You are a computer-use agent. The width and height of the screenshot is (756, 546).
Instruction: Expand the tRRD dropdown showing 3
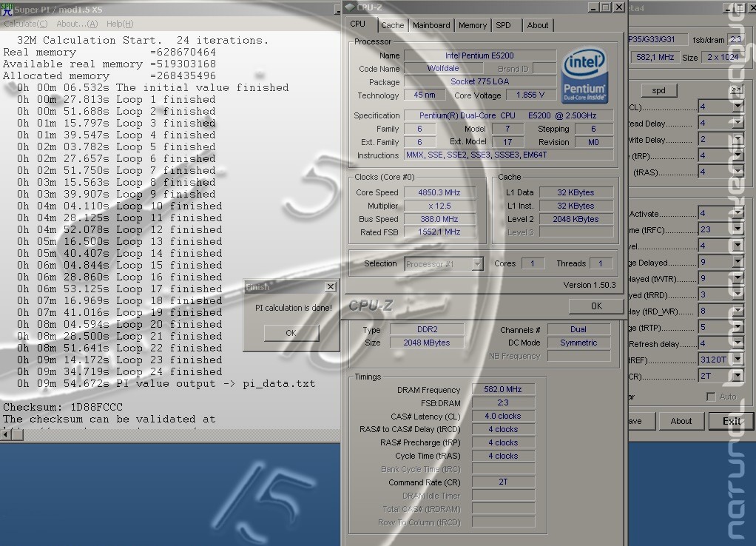click(x=738, y=294)
